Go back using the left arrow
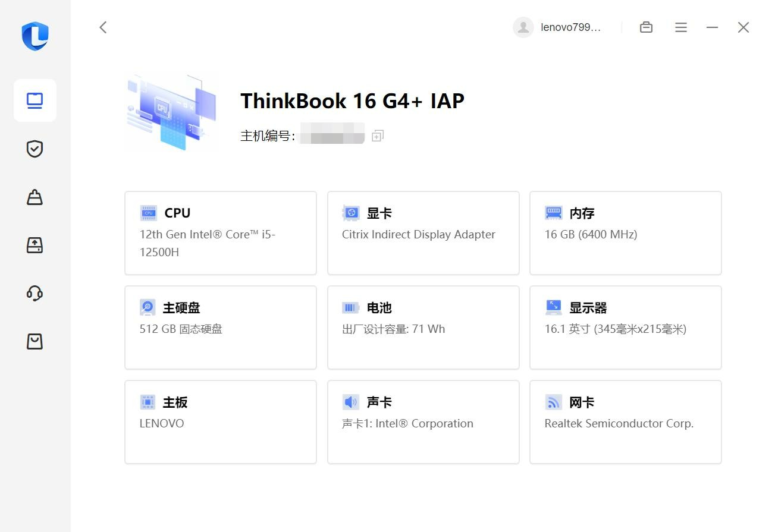Image resolution: width=775 pixels, height=532 pixels. [103, 27]
